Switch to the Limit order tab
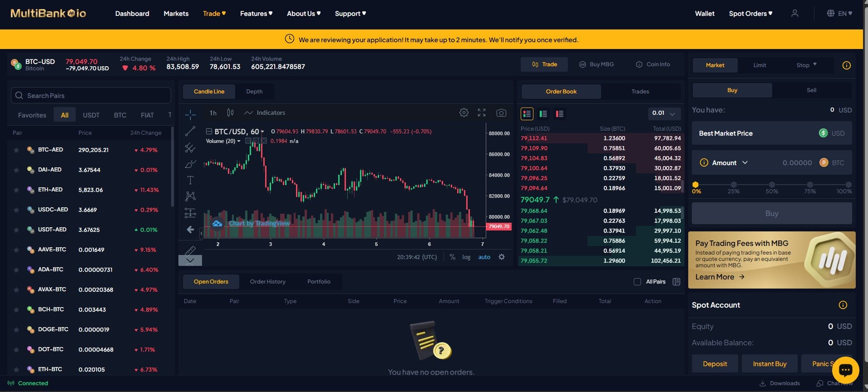The image size is (868, 392). coord(759,65)
